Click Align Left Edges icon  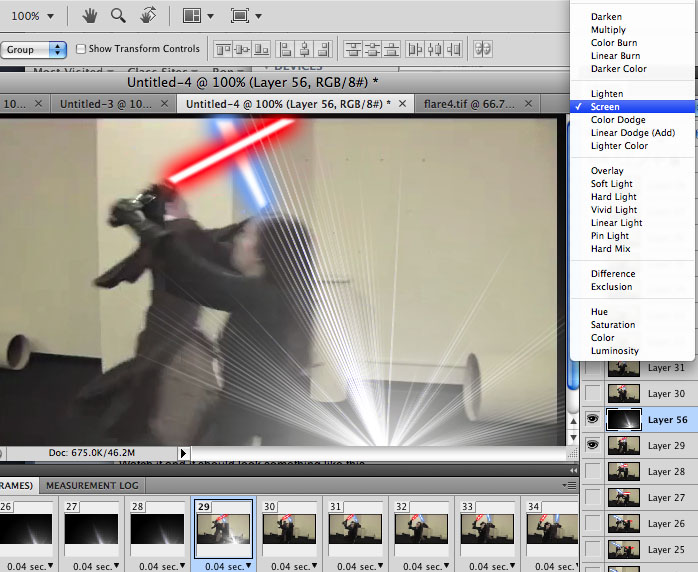(x=285, y=49)
